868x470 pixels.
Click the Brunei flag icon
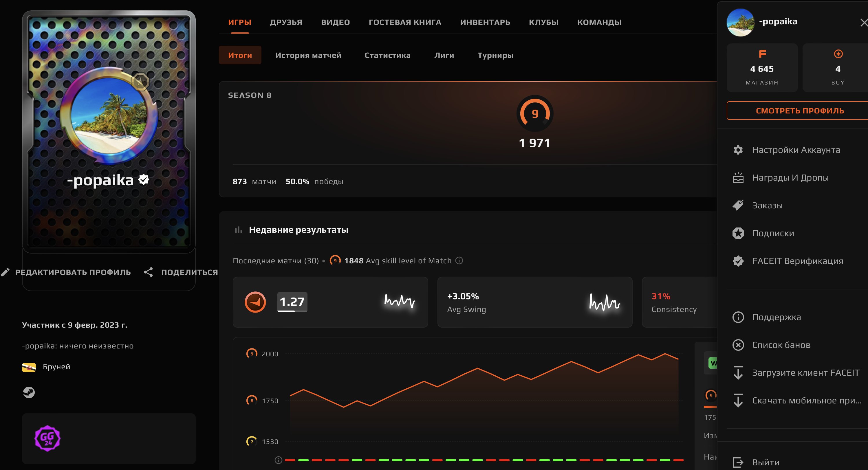tap(29, 367)
